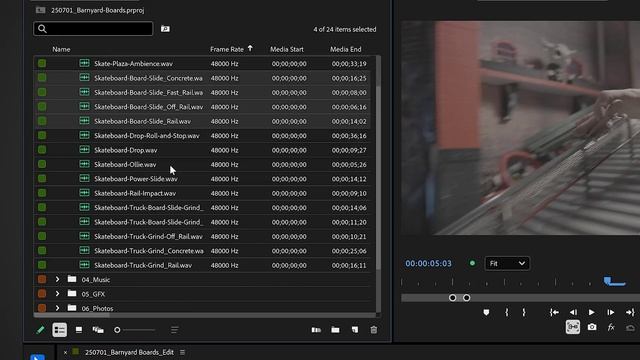The width and height of the screenshot is (640, 360).
Task: Click folder icon of 04_Music bin
Action: pos(72,279)
